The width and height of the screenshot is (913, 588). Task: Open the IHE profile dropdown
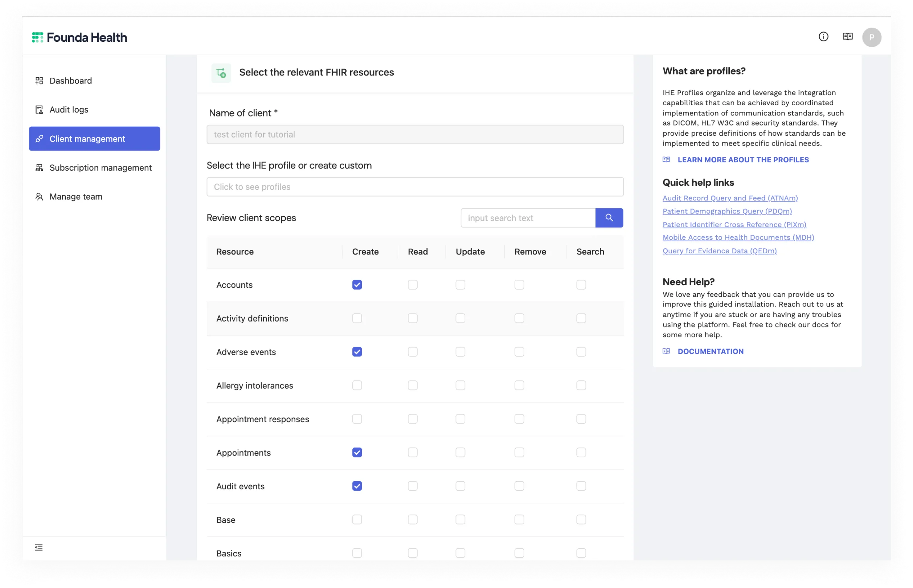coord(415,187)
